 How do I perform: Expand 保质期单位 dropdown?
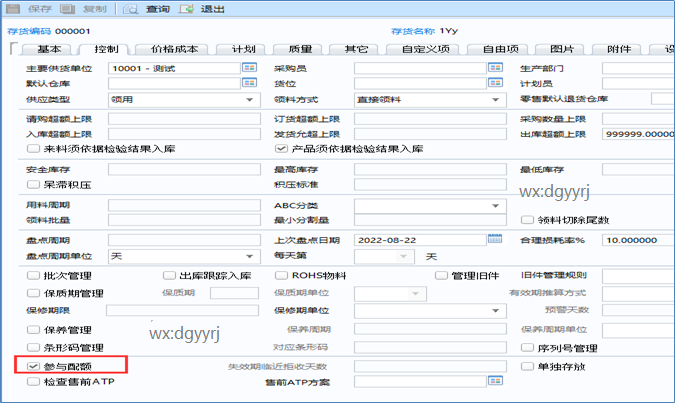pos(415,294)
